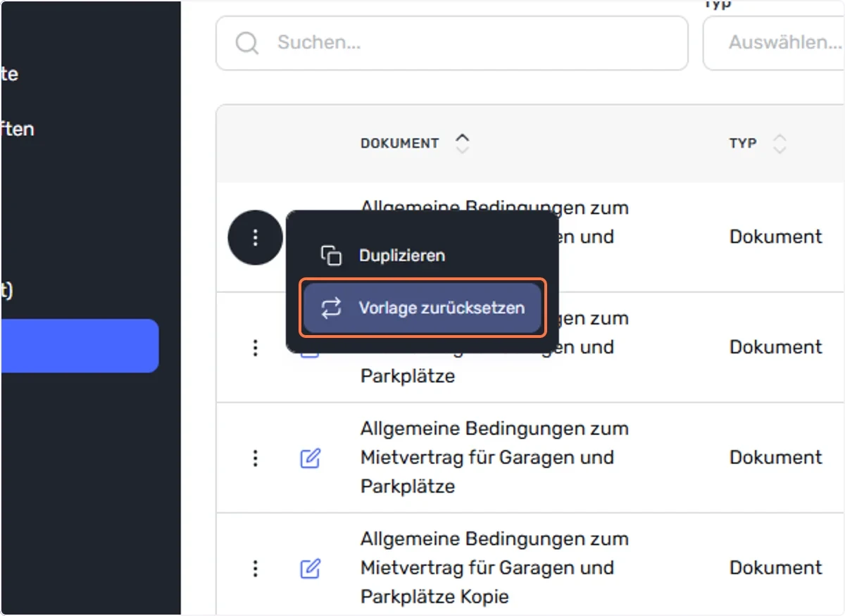Click into the Suchen... search field
The image size is (845, 616).
[x=451, y=43]
